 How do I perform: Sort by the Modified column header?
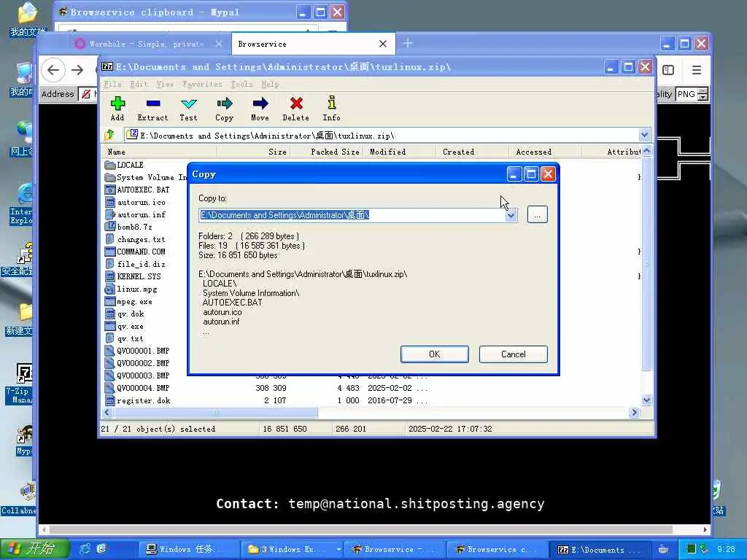tap(400, 152)
